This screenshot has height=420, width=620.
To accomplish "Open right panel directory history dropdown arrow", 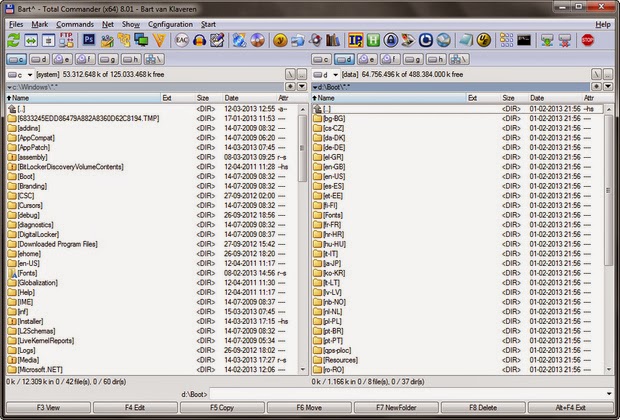I will tap(608, 86).
